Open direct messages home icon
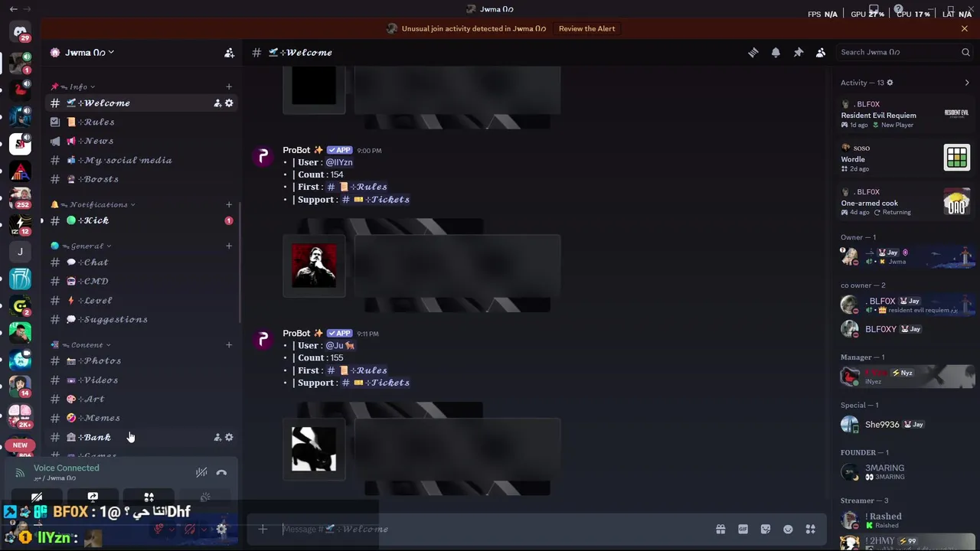The height and width of the screenshot is (551, 980). pos(20,33)
